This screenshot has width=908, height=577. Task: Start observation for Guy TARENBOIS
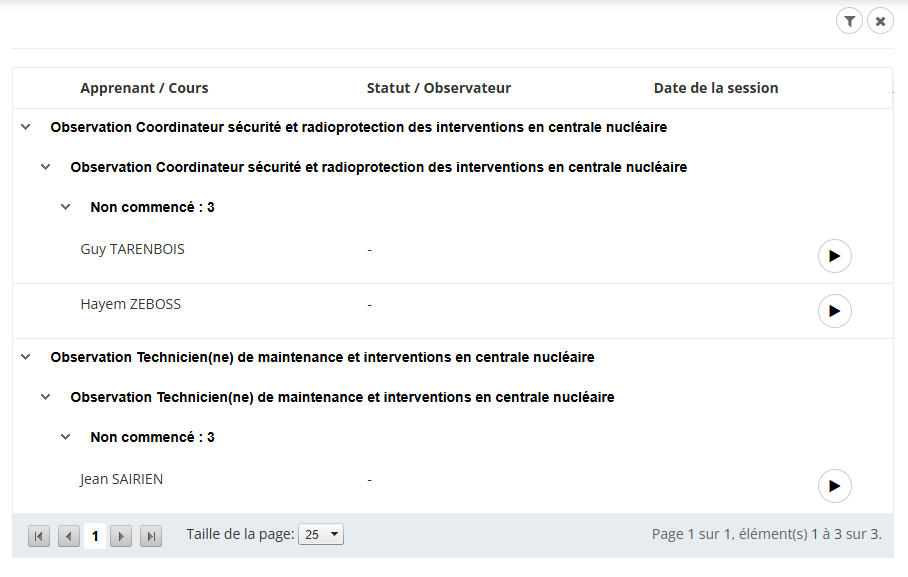click(834, 256)
